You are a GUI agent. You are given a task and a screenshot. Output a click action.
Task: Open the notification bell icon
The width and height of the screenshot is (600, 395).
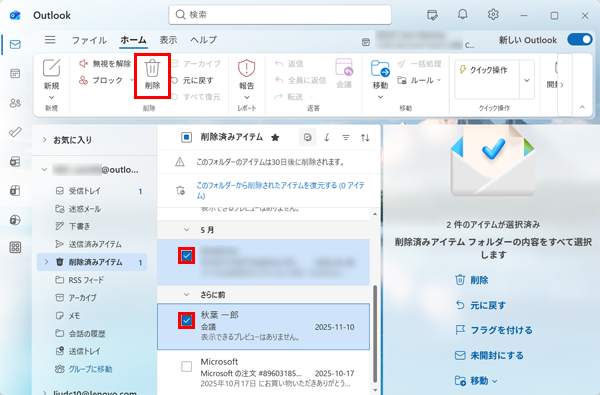tap(463, 15)
